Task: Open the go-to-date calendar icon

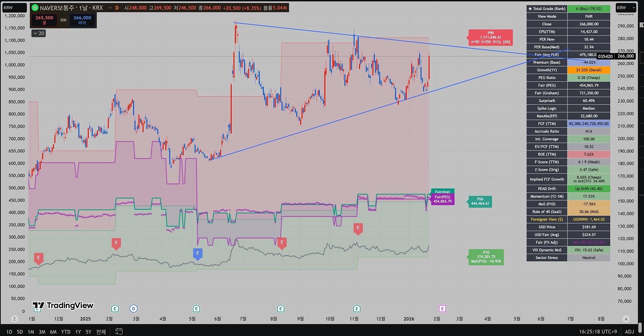Action: click(119, 332)
